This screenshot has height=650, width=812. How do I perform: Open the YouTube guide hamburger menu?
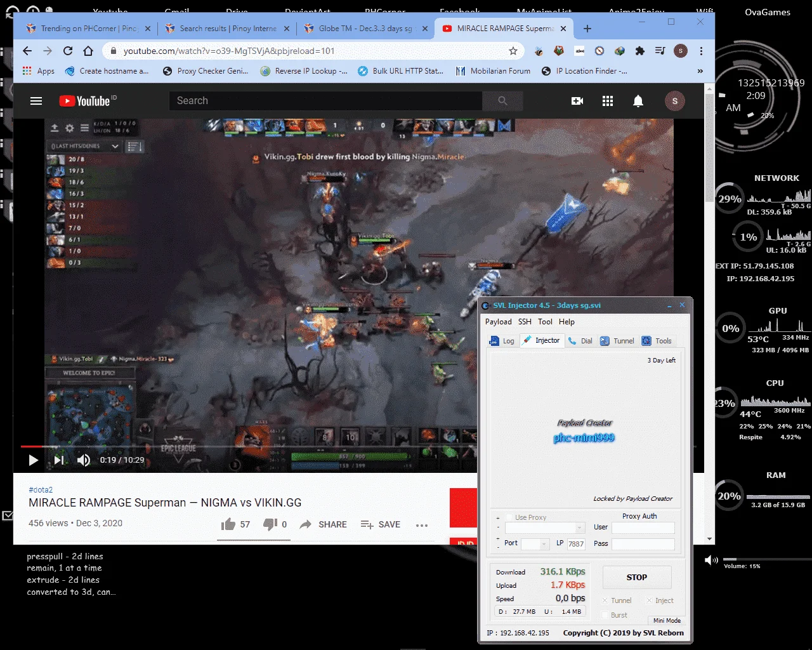36,101
